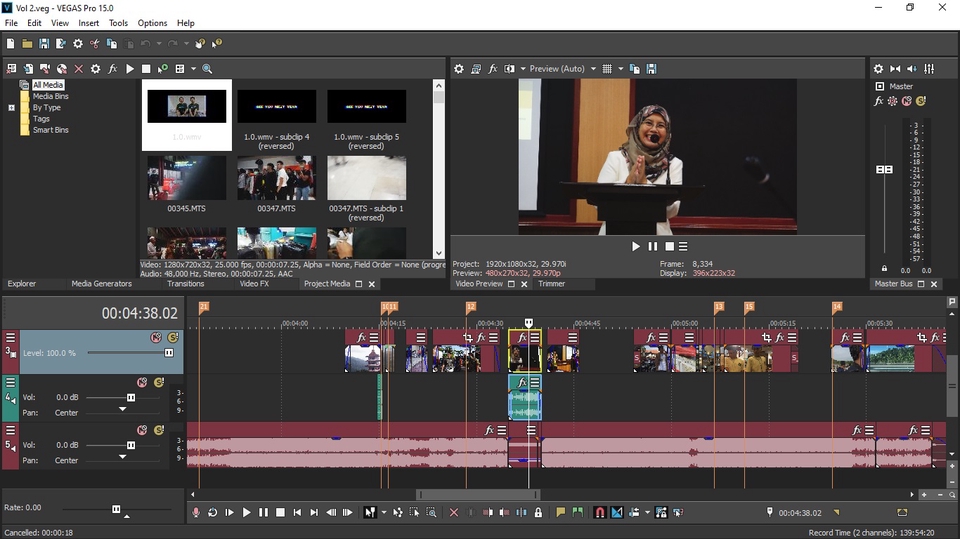Click timeline marker 12
The width and height of the screenshot is (960, 539).
[x=470, y=306]
